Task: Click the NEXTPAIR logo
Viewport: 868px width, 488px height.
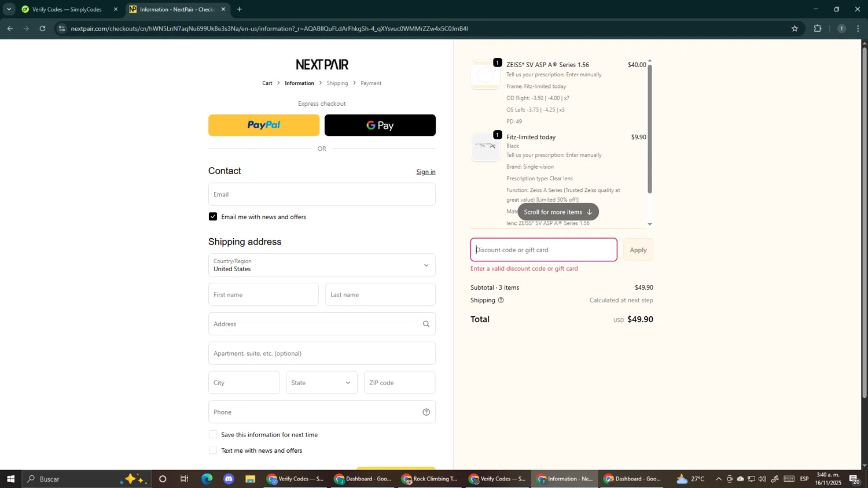Action: coord(322,64)
